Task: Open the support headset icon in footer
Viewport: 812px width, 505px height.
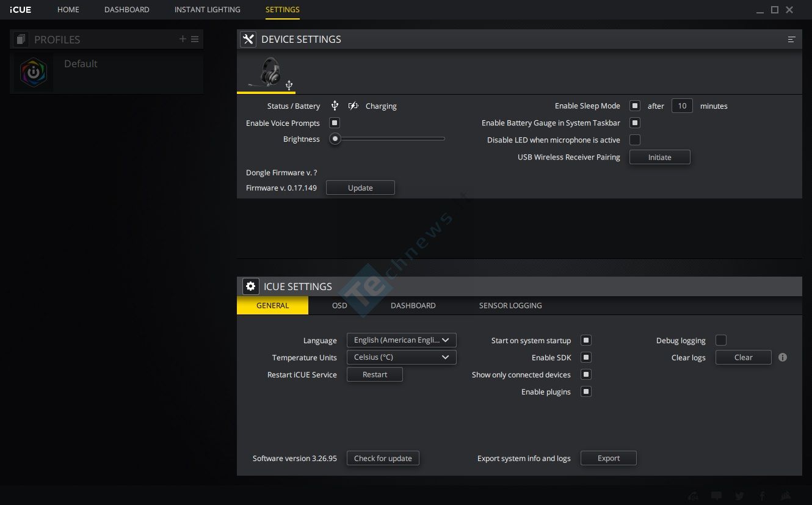Action: coord(693,496)
